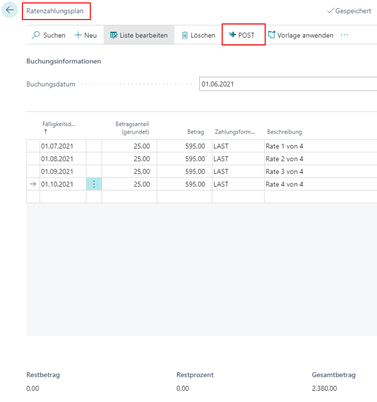Click the Beschreibung column header
This screenshot has height=402, width=377.
click(x=284, y=132)
